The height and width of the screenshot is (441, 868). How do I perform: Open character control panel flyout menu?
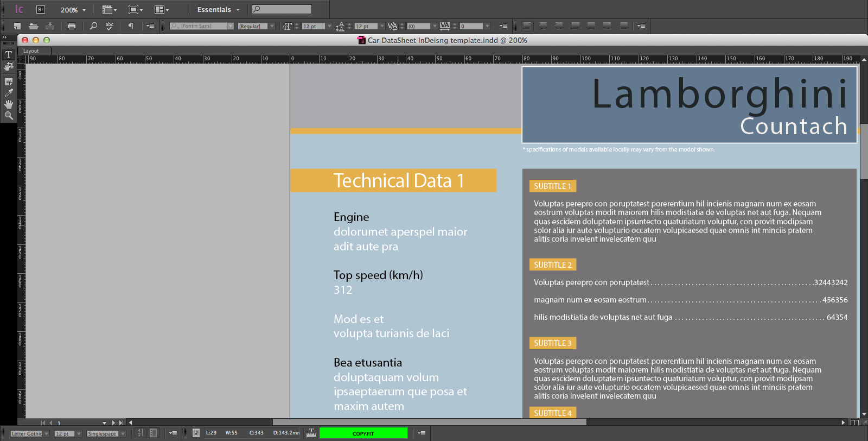(503, 26)
